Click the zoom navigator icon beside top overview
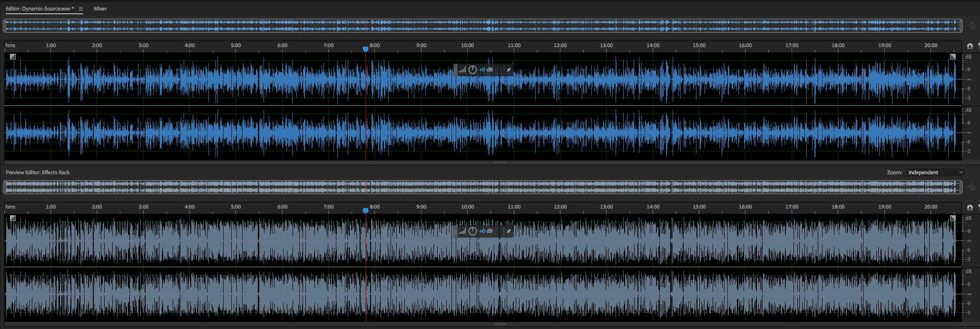 [971, 26]
